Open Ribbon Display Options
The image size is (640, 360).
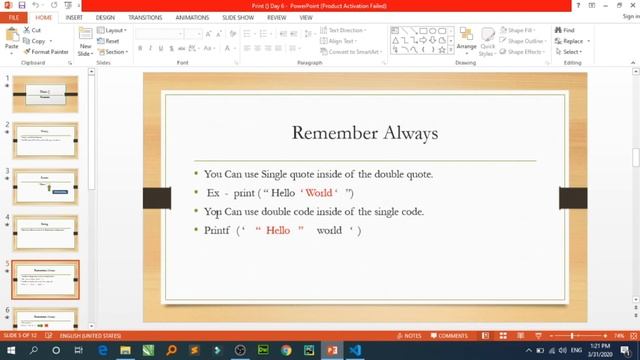coord(592,5)
